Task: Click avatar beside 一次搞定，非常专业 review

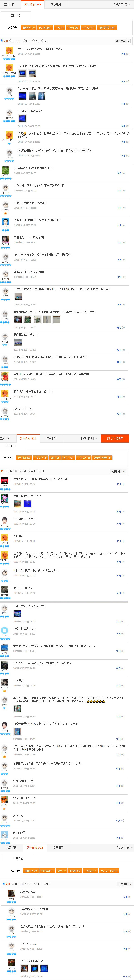Action: click(x=5, y=520)
